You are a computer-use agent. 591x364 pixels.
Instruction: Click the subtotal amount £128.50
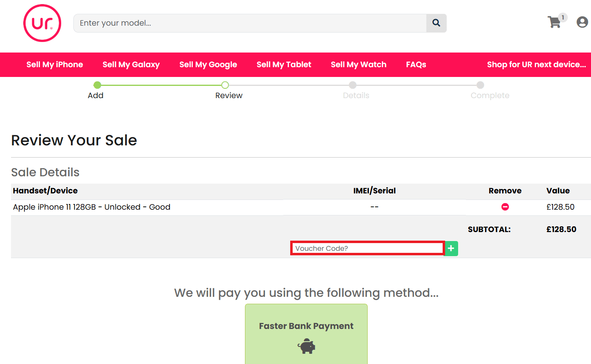[561, 229]
